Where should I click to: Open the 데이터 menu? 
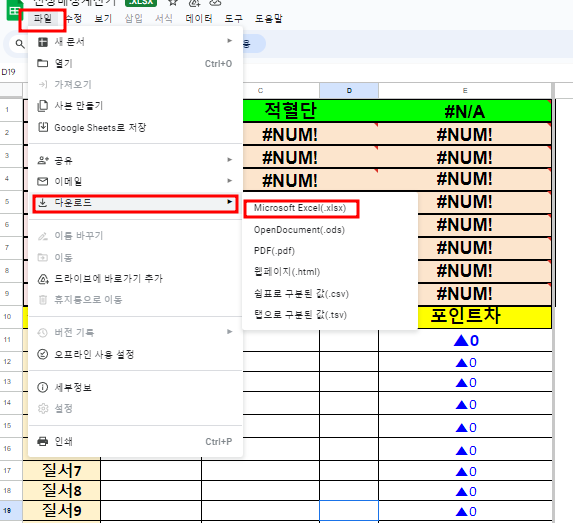[199, 18]
